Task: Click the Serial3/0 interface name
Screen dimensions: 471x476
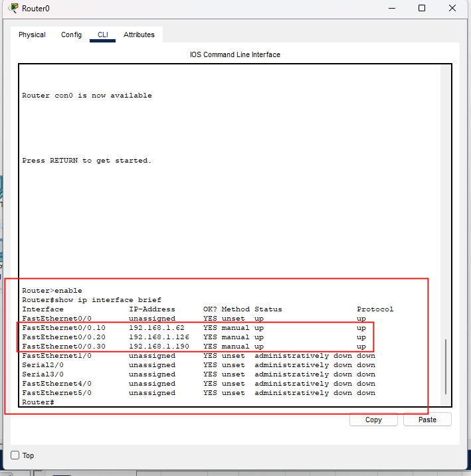Action: click(43, 374)
